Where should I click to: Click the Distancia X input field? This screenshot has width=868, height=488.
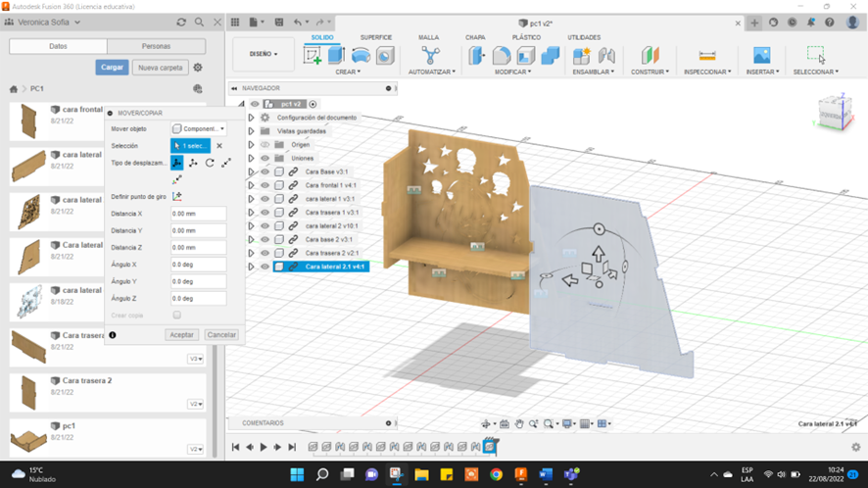click(x=198, y=214)
